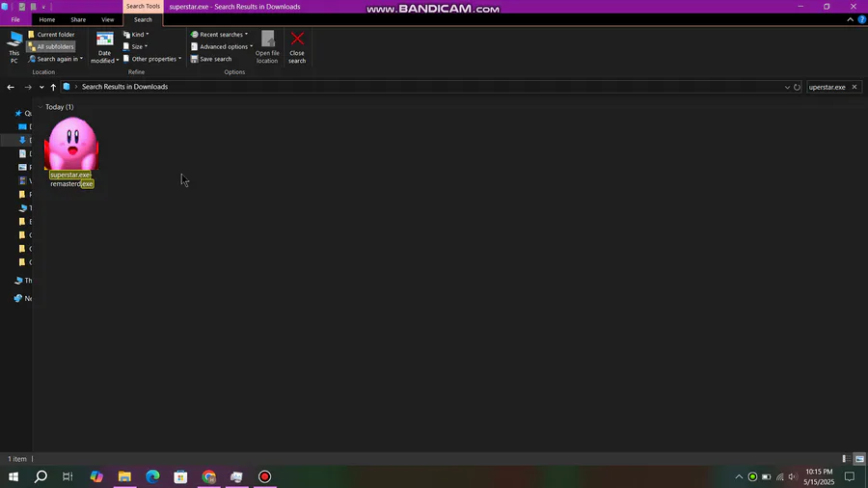Click the red Close search button
The width and height of the screenshot is (868, 488).
(297, 47)
